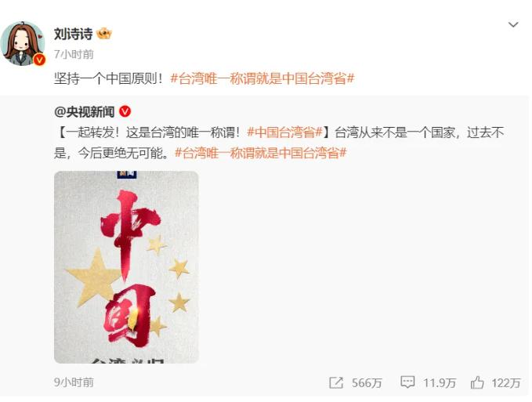Open the #中国台湾省# hashtag link
The height and width of the screenshot is (402, 532).
[284, 132]
